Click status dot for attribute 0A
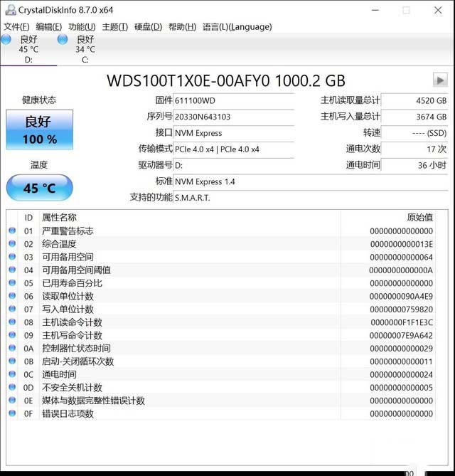 pos(12,348)
